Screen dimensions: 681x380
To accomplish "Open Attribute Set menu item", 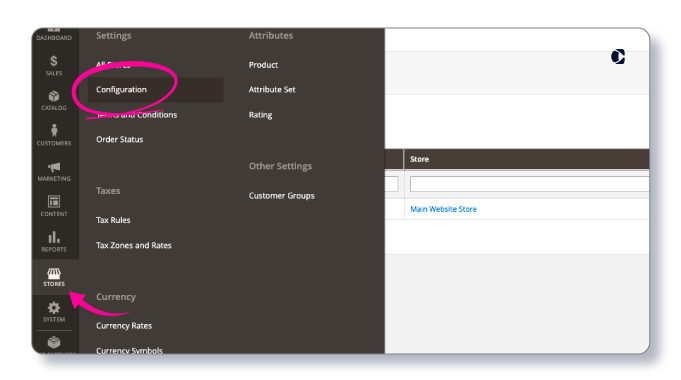I will coord(272,89).
